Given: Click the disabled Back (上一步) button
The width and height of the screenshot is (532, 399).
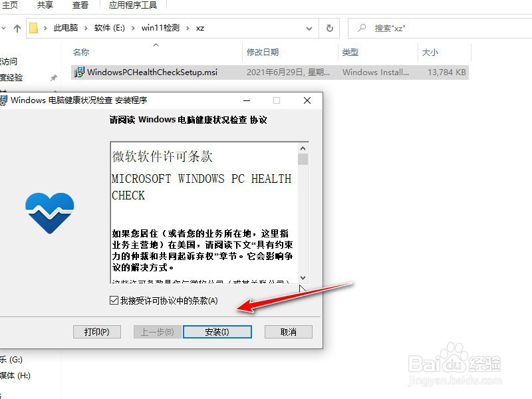Looking at the screenshot, I should [x=158, y=332].
